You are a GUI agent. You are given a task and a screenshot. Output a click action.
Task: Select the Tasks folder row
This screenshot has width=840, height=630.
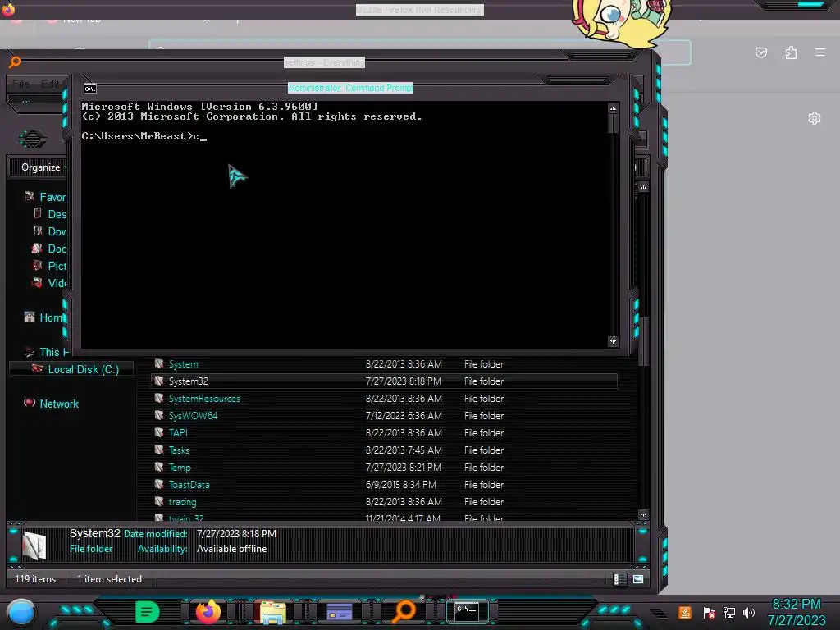(385, 450)
